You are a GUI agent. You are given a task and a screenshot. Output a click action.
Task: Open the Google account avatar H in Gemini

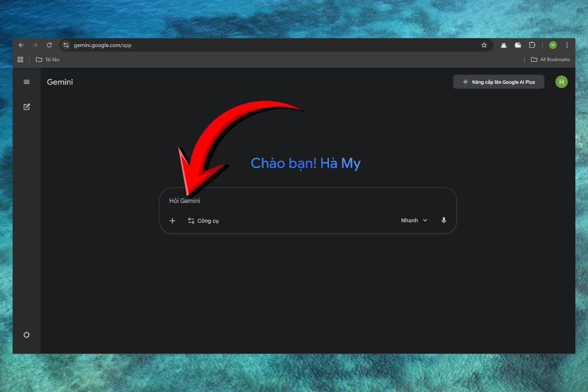(562, 82)
